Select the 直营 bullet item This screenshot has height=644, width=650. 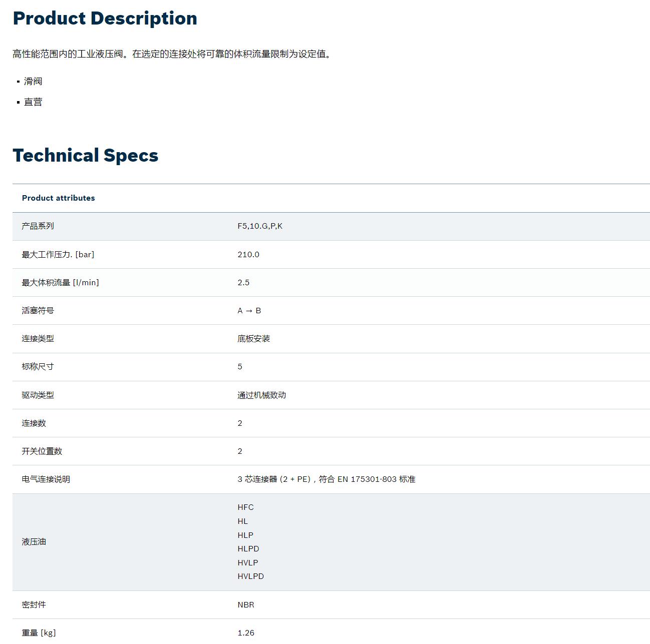coord(33,102)
